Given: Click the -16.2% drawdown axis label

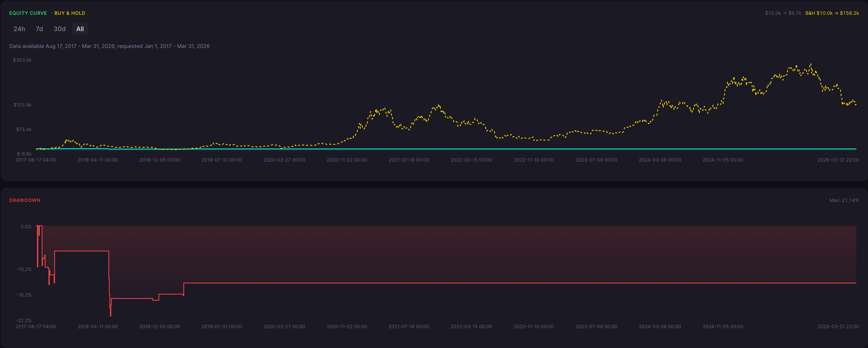Looking at the screenshot, I should coord(24,295).
